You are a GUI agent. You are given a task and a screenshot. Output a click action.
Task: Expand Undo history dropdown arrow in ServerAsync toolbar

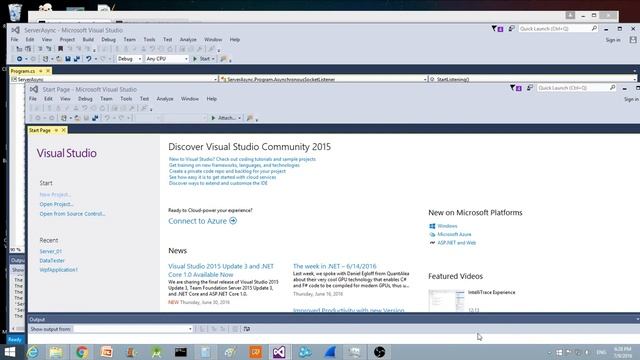(x=96, y=59)
